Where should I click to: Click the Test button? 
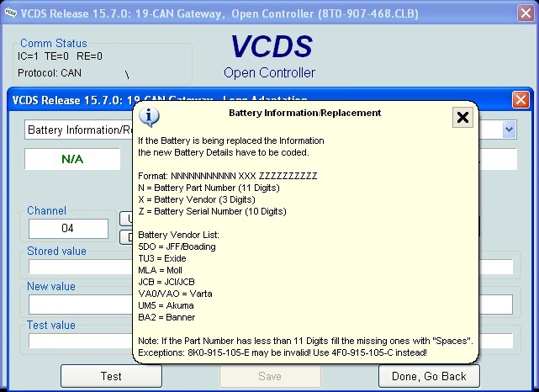111,376
